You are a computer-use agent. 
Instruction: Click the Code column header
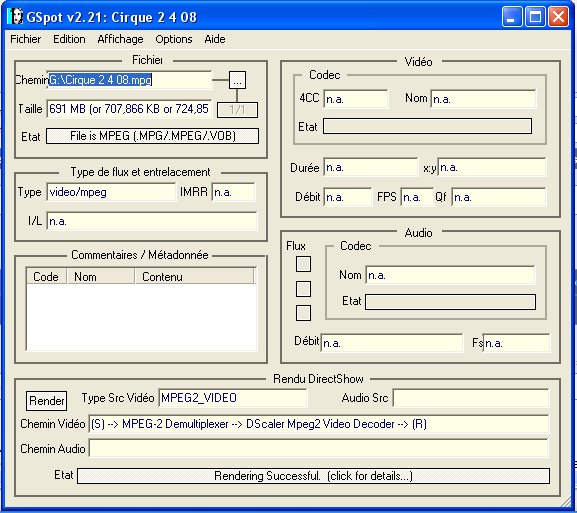(x=46, y=276)
